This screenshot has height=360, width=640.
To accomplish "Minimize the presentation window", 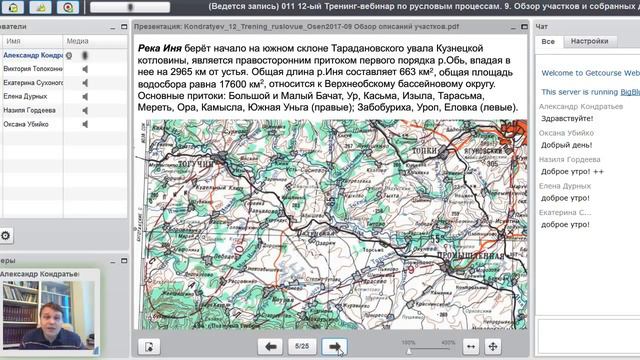I will pyautogui.click(x=513, y=27).
